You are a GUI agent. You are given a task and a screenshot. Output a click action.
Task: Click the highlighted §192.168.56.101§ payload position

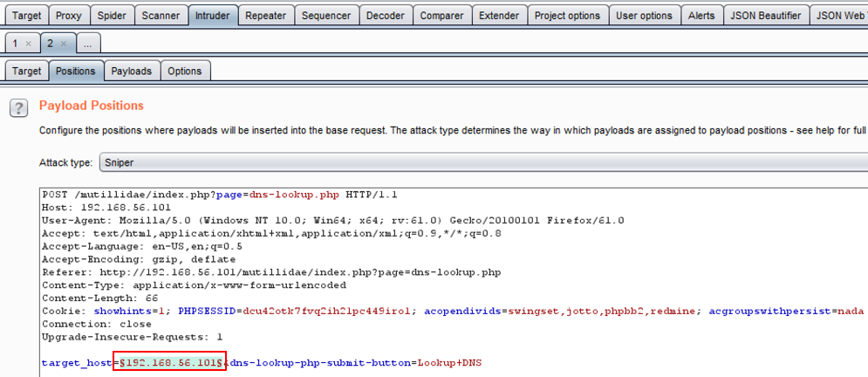[x=171, y=363]
